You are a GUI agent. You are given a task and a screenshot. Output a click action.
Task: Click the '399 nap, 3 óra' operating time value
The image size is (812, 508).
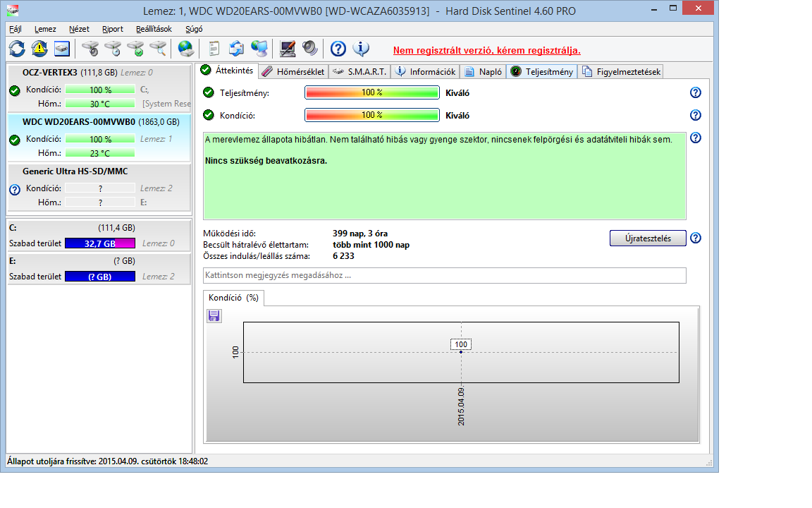point(360,234)
